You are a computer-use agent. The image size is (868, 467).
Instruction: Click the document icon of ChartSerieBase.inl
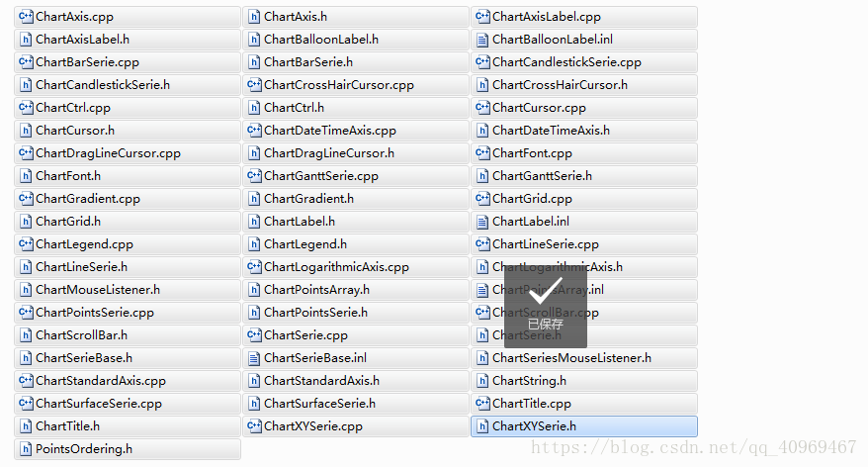(254, 358)
